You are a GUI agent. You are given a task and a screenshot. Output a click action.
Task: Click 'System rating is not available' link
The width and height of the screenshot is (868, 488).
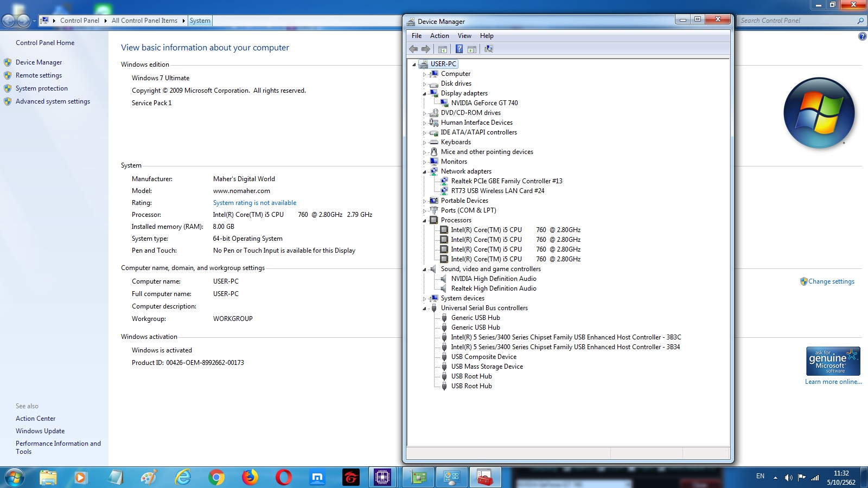(255, 203)
